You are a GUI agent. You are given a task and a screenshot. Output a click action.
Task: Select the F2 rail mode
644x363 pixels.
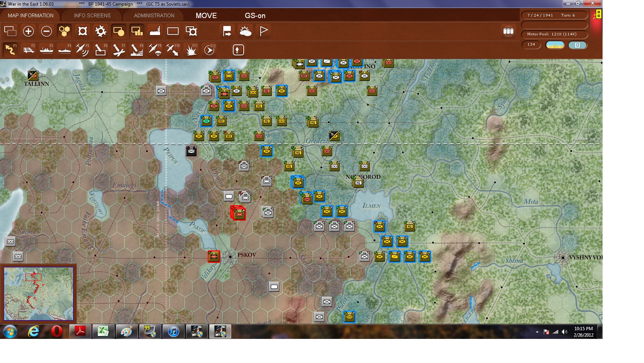28,50
